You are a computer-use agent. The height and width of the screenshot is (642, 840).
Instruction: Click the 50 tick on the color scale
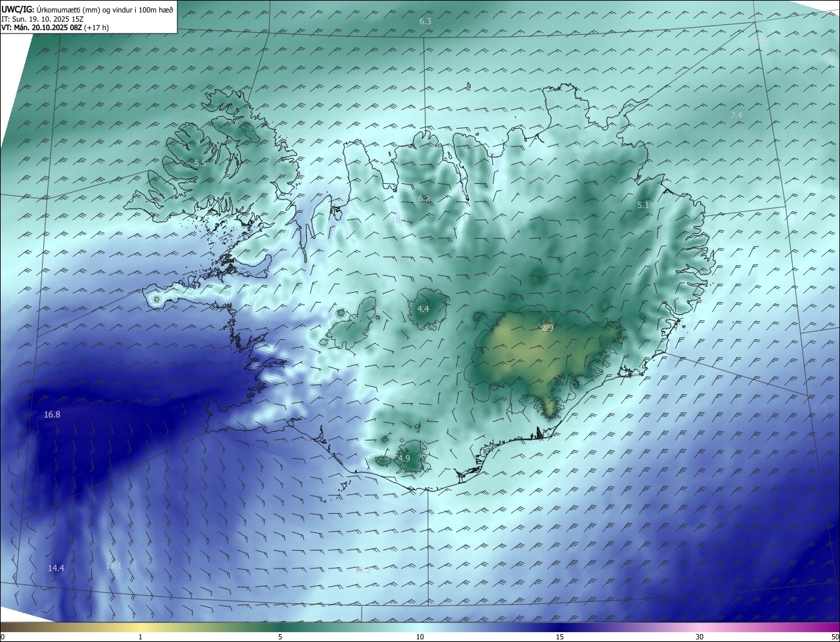click(x=835, y=637)
